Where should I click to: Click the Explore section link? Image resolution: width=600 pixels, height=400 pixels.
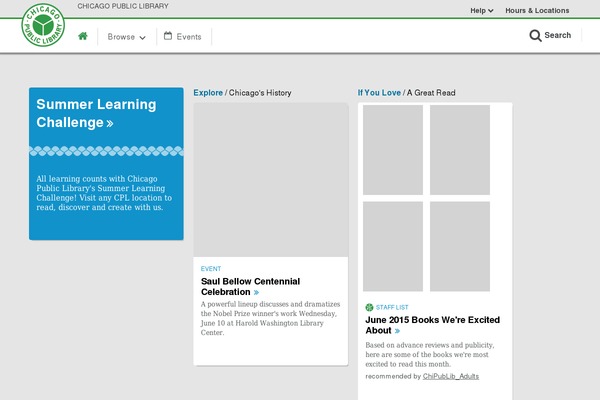[x=208, y=93]
